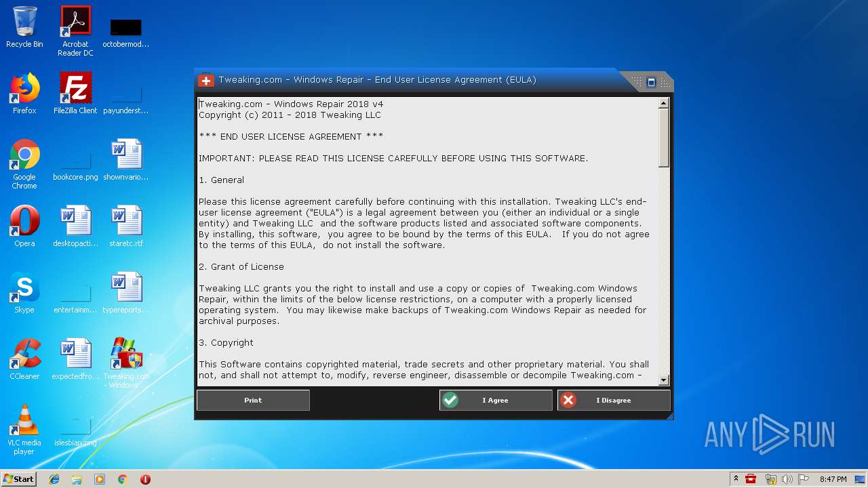The image size is (868, 488).
Task: Select the typereports Word document
Action: (x=126, y=293)
